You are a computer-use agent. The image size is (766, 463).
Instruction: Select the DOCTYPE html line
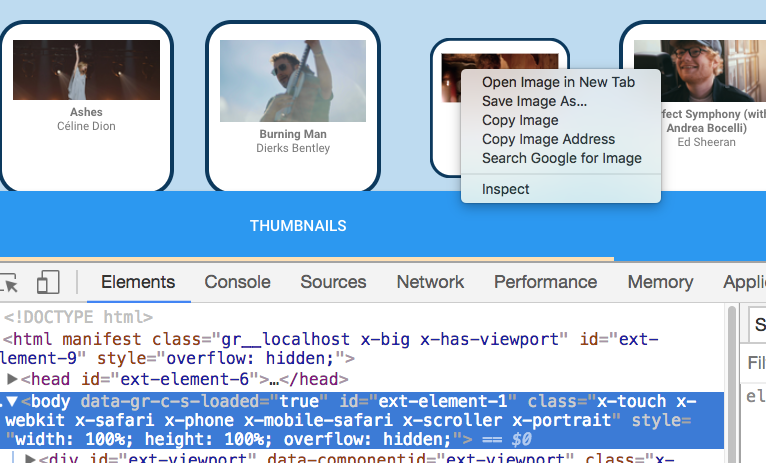(x=79, y=317)
